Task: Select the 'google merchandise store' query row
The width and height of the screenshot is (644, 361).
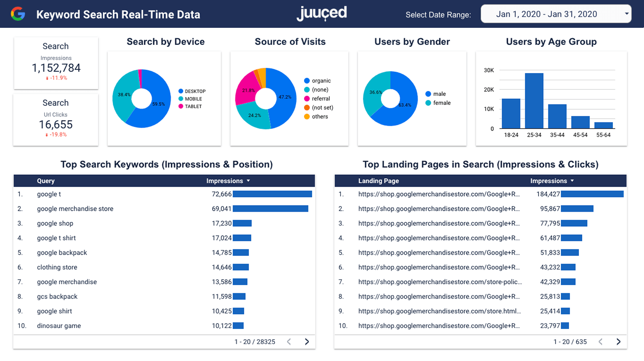Action: coord(164,209)
